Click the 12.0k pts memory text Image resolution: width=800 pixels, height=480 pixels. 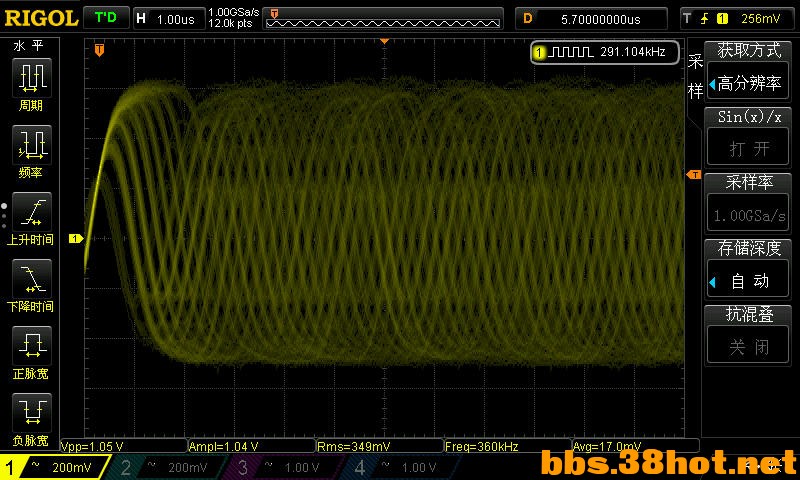click(x=230, y=23)
